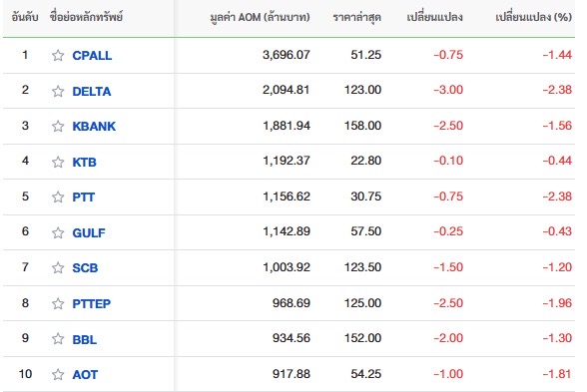
Task: Click the star icon beside PTTEP
Action: coord(58,303)
